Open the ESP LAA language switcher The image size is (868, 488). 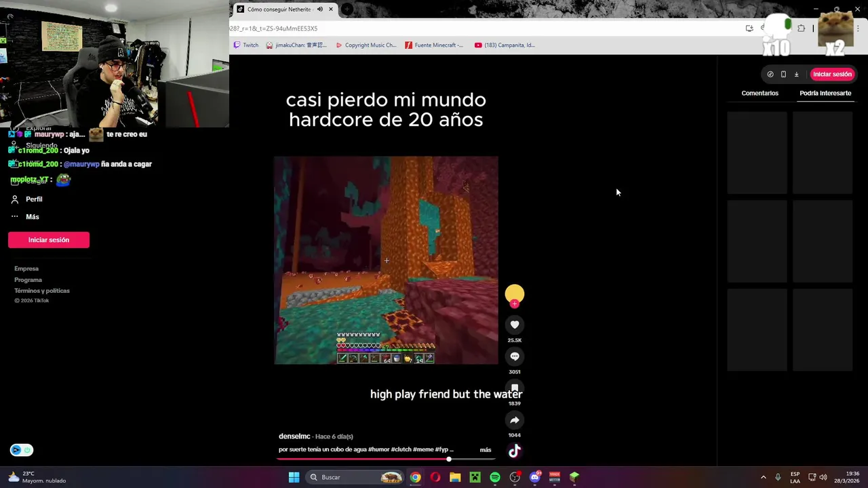795,477
